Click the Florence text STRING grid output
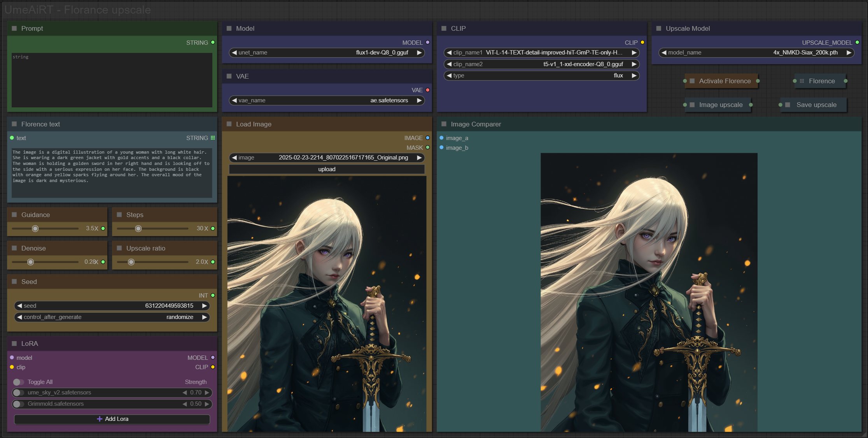868x438 pixels. (x=213, y=138)
